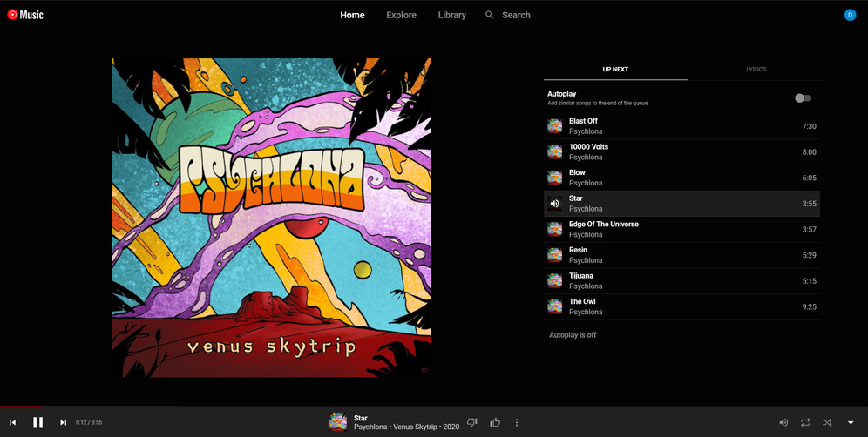Play Tijuana from the queue
The image size is (868, 437).
pyautogui.click(x=682, y=281)
